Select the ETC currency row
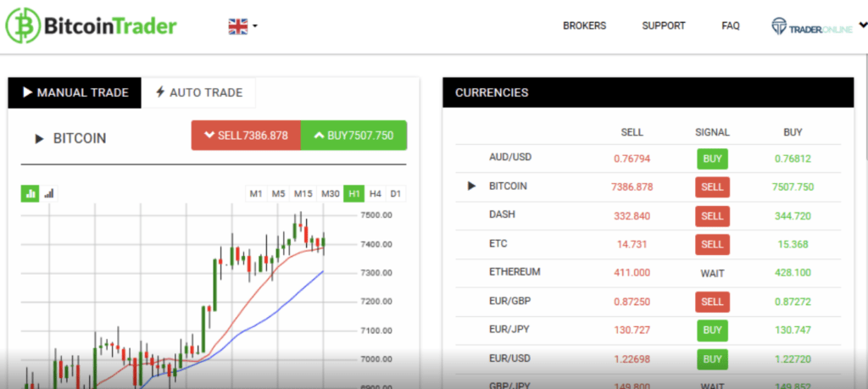 (x=648, y=245)
